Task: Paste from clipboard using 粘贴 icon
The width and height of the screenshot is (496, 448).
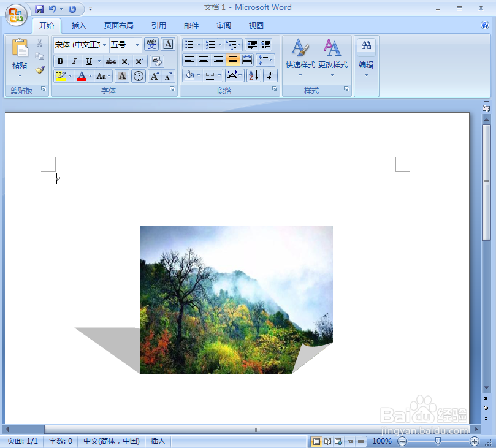Action: click(x=20, y=48)
